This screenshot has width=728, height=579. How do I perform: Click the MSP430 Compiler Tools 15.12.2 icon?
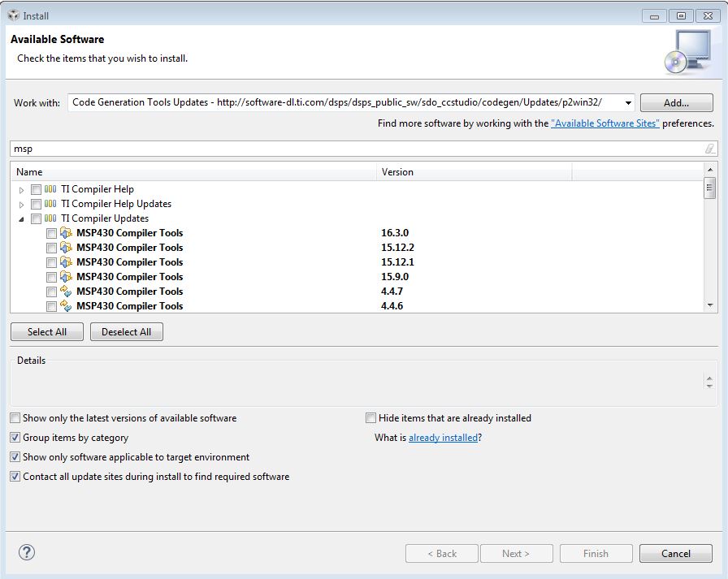67,248
